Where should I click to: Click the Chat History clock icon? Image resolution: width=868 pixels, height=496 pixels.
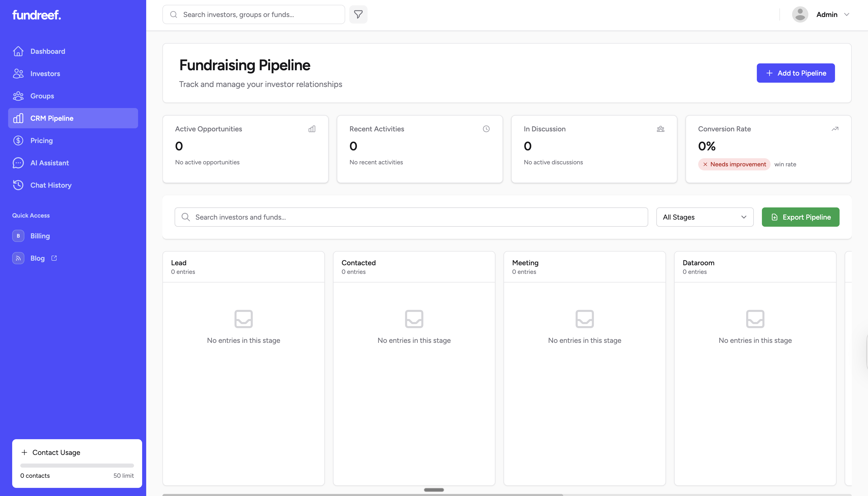click(18, 185)
